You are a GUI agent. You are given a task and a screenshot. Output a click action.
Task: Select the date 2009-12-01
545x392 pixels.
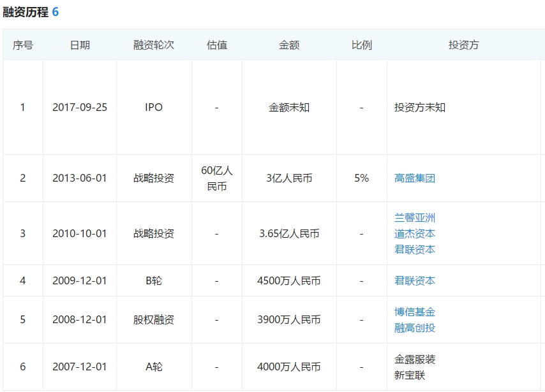[80, 280]
